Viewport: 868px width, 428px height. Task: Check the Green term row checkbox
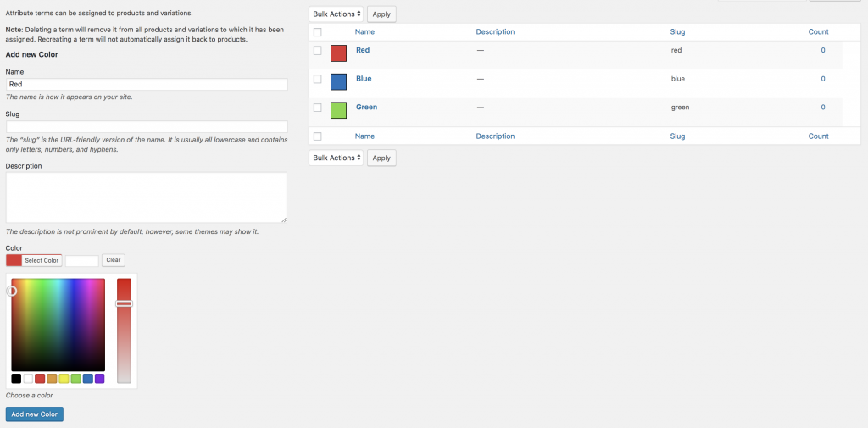pos(317,108)
